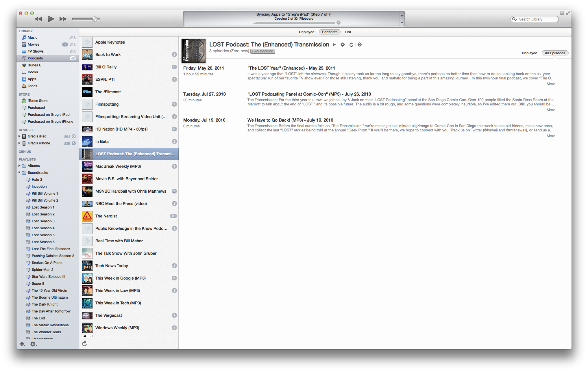Click the UNSUBSCRIBE button
Image resolution: width=588 pixels, height=372 pixels.
(262, 51)
